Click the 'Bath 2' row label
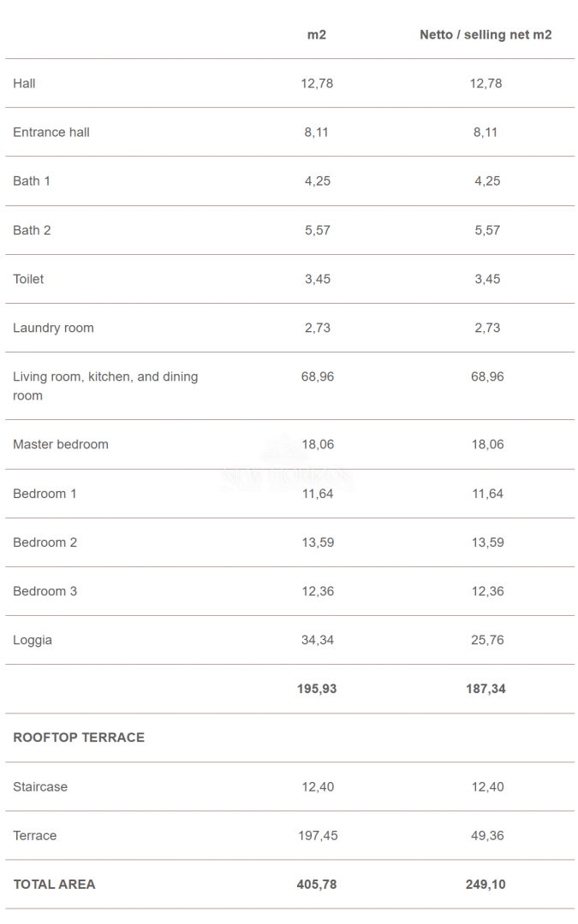 [32, 230]
